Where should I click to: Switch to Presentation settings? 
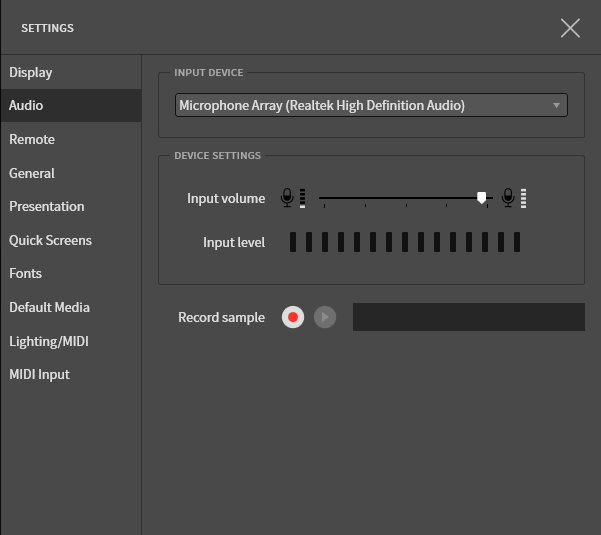[x=71, y=207]
